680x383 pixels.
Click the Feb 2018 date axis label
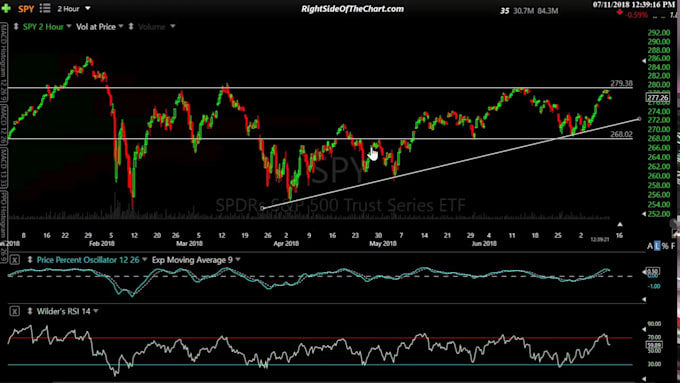[x=102, y=244]
